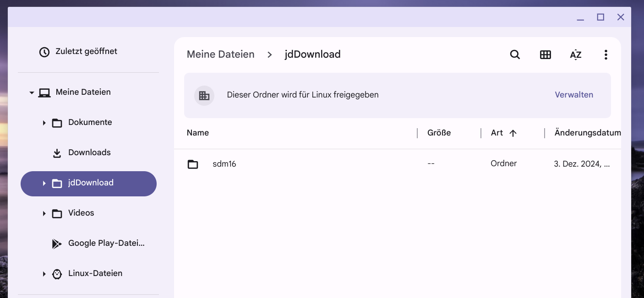Open the search icon in the toolbar
The height and width of the screenshot is (298, 644).
coord(515,55)
